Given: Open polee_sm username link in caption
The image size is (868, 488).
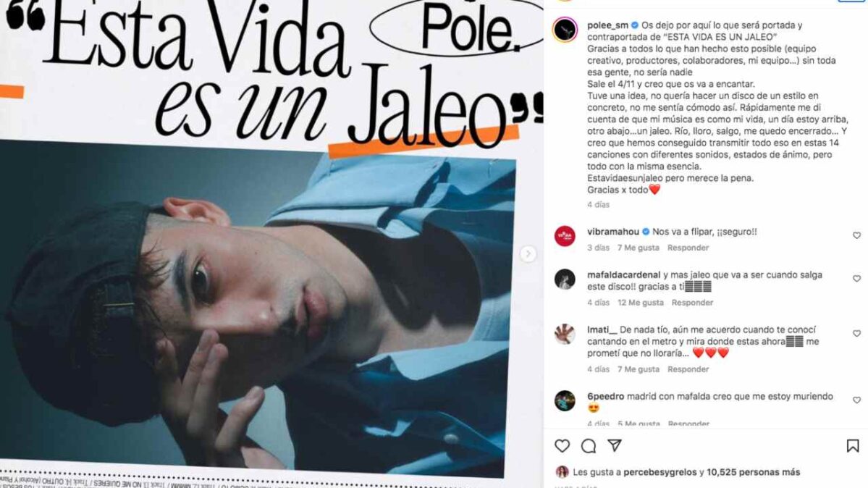Looking at the screenshot, I should coord(607,25).
